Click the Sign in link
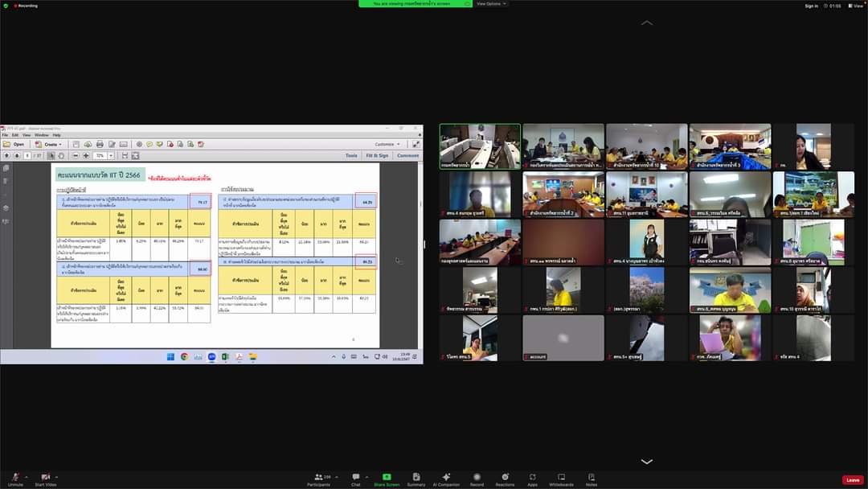This screenshot has height=489, width=868. [812, 6]
